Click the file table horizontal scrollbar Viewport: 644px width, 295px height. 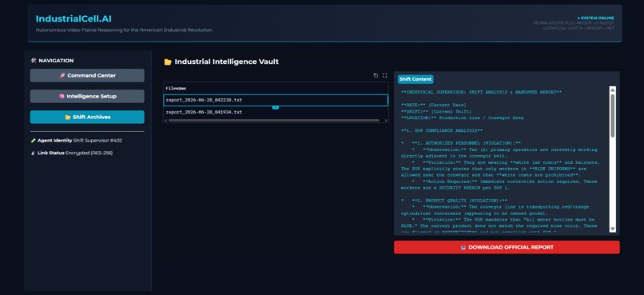[x=273, y=121]
